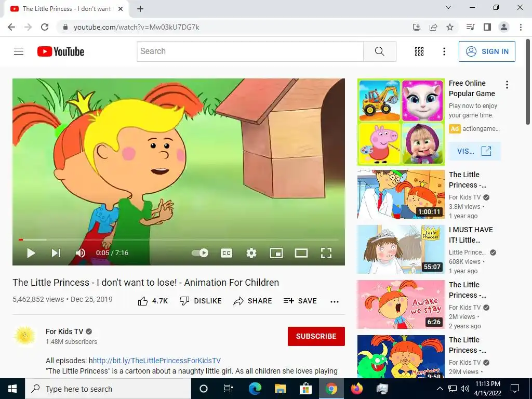532x399 pixels.
Task: Open the Chrome tab search chevron
Action: pyautogui.click(x=448, y=7)
